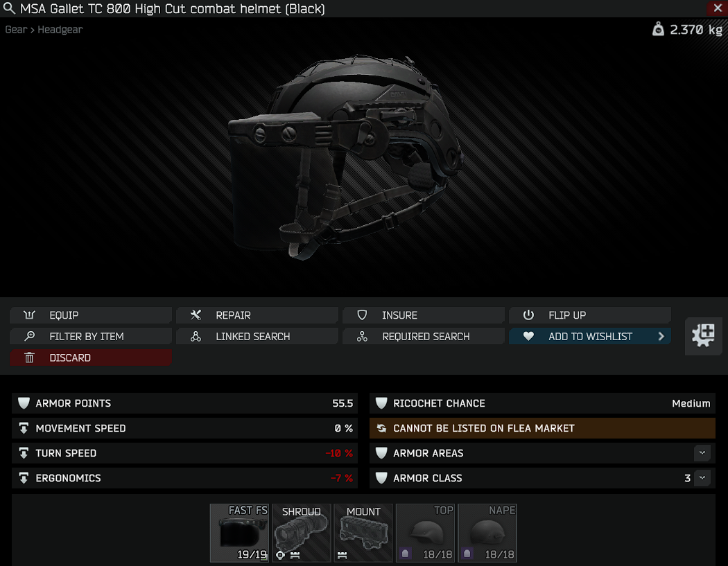Select the SHROUD attachment slot

[x=302, y=533]
